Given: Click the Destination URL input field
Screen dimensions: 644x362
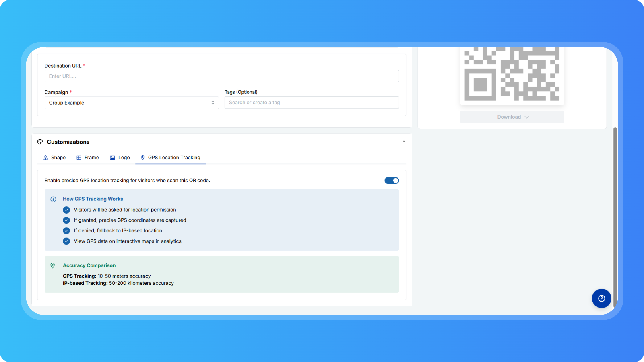Looking at the screenshot, I should pos(222,76).
